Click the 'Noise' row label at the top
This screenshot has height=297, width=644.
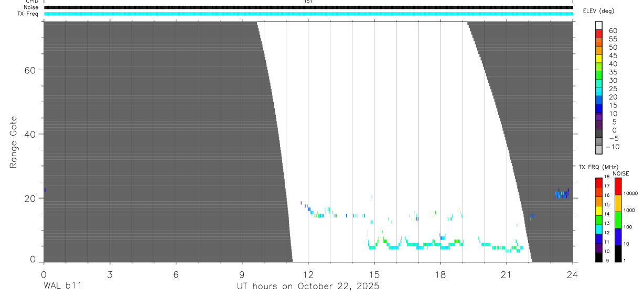pos(31,7)
